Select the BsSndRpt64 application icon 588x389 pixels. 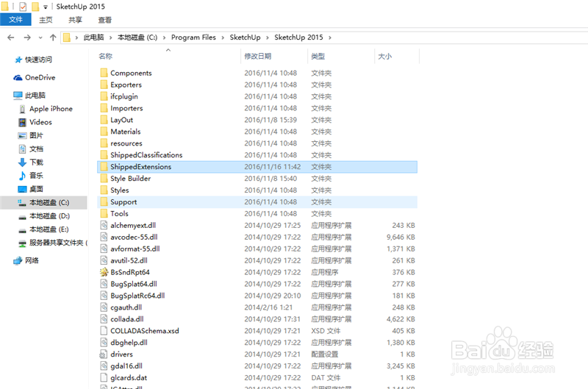coord(104,272)
